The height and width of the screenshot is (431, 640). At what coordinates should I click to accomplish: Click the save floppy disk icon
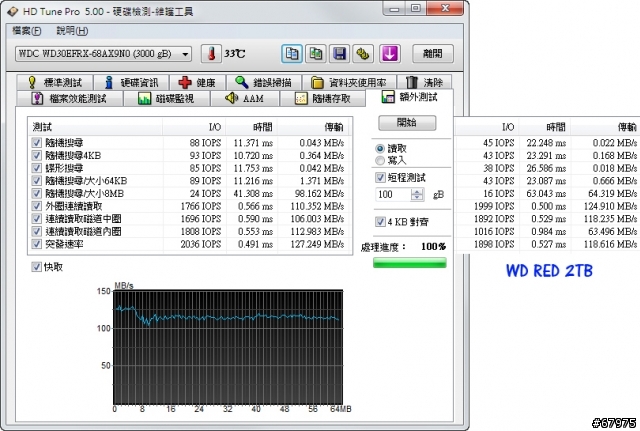click(340, 54)
